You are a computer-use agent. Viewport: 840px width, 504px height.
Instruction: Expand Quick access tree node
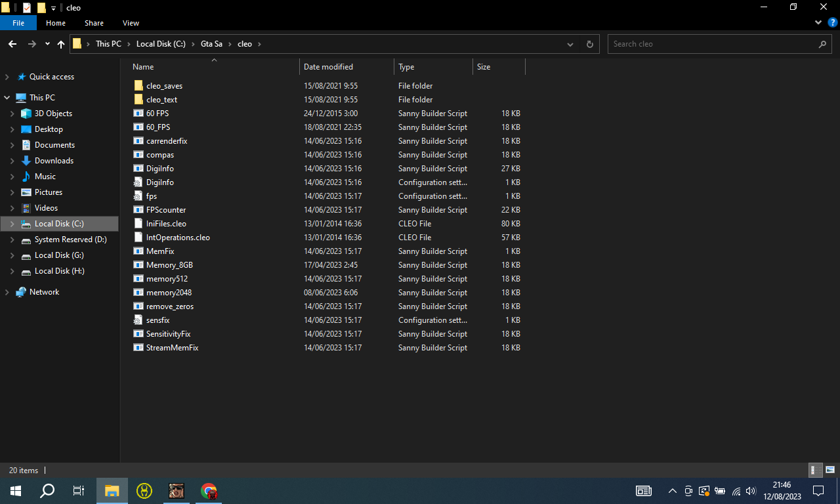click(x=7, y=77)
